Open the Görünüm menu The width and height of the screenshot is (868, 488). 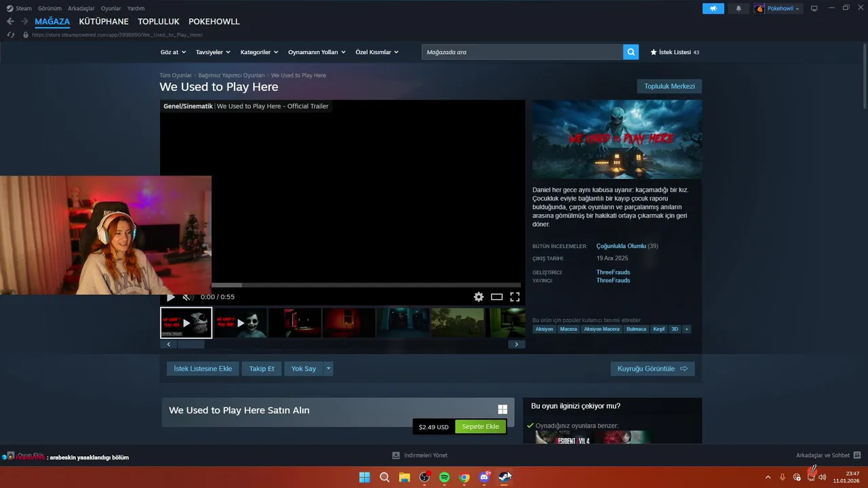coord(50,8)
